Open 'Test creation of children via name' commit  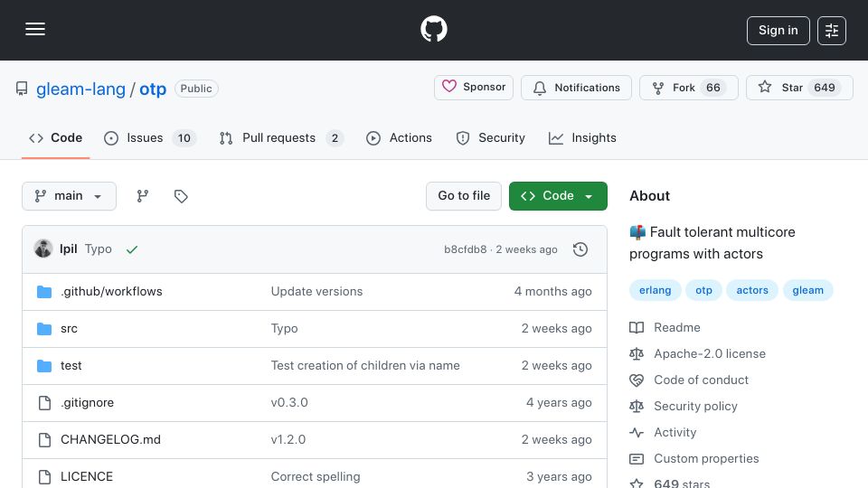(365, 366)
